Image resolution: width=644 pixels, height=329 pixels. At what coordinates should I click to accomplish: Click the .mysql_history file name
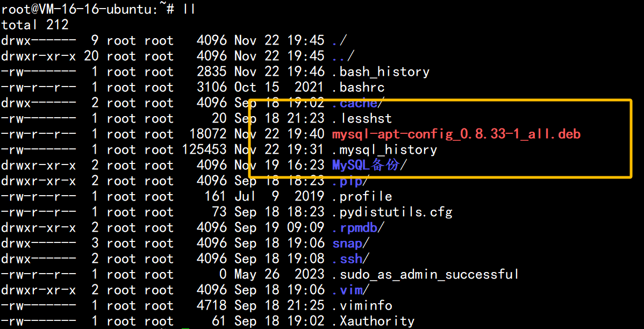tap(384, 150)
